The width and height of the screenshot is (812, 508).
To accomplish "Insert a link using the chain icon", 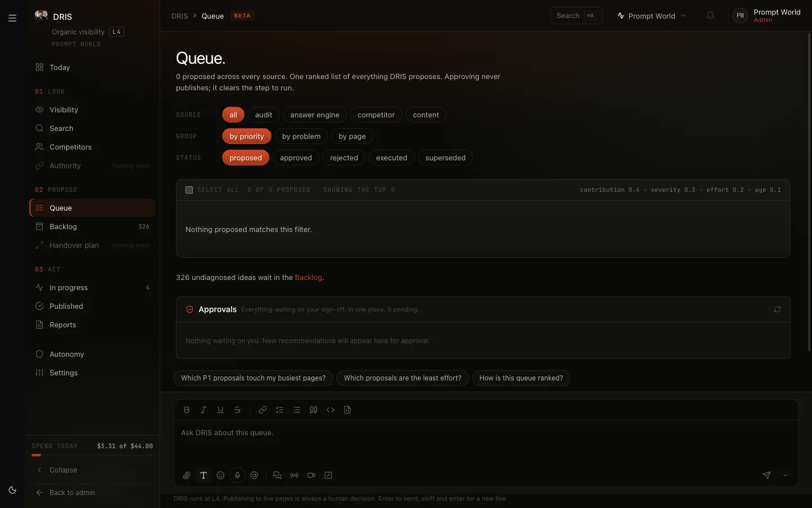I will pyautogui.click(x=263, y=410).
